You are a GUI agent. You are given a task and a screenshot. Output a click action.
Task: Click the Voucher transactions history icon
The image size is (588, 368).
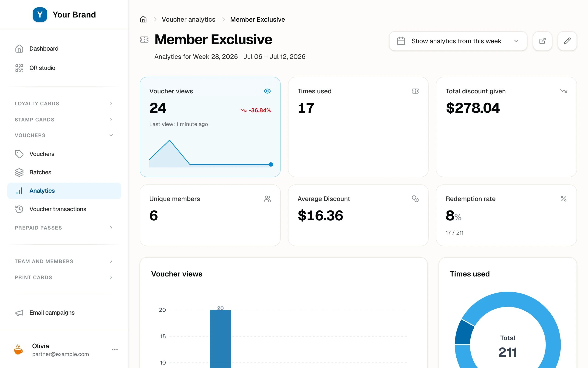(19, 209)
